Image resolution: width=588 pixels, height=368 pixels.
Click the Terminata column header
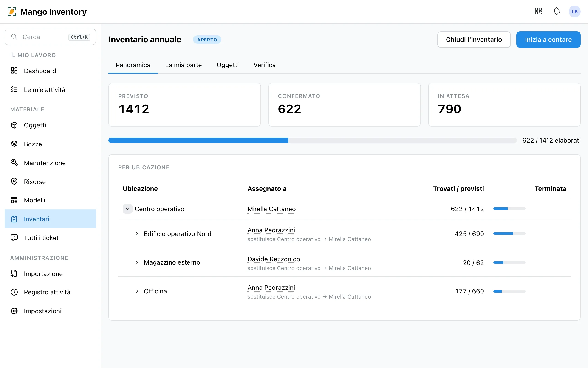coord(550,189)
